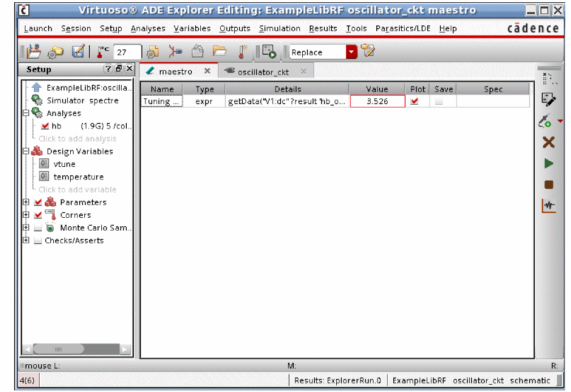
Task: Click the brown X delete output icon
Action: coord(548,143)
